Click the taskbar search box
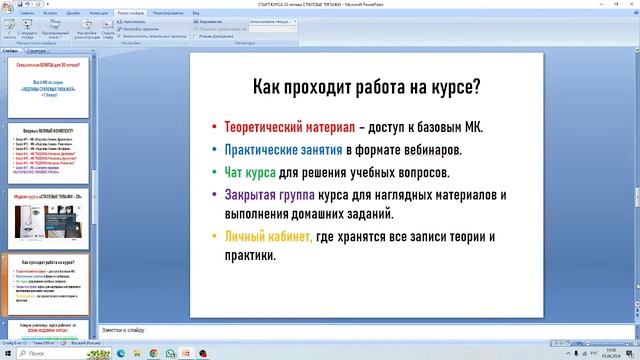Viewport: 640px width, 360px height. pyautogui.click(x=64, y=353)
